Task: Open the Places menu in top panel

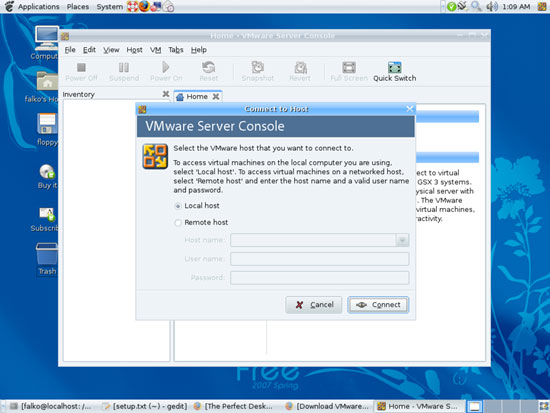Action: (x=78, y=6)
